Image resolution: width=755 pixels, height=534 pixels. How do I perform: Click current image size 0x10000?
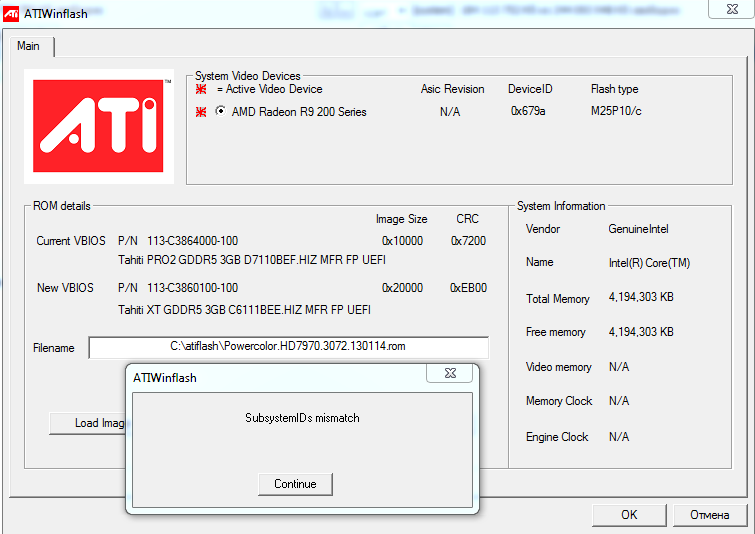point(402,241)
